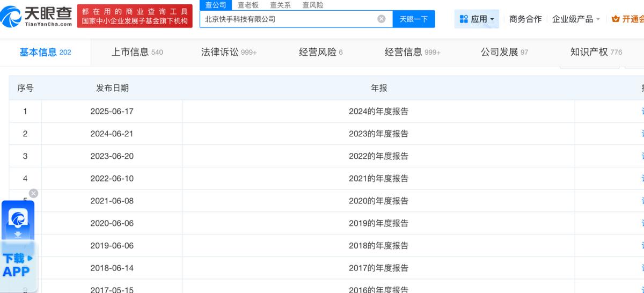Click the crown icon next to 开通会员

coord(616,19)
